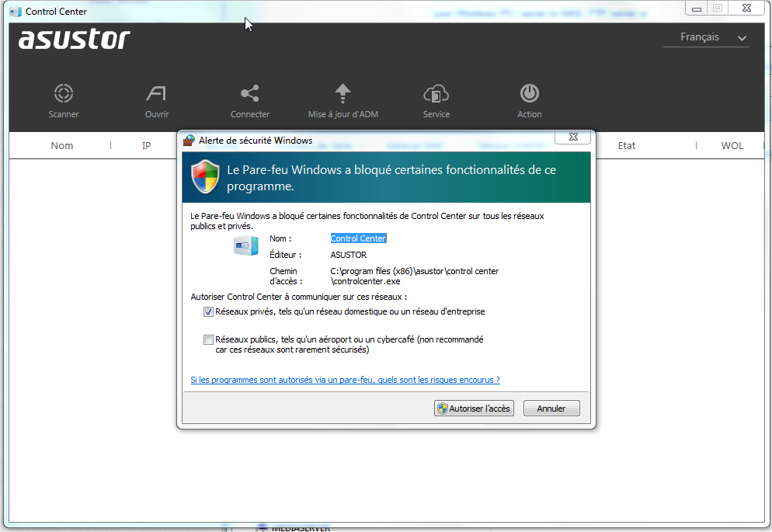Open the Français language dropdown

click(x=705, y=37)
